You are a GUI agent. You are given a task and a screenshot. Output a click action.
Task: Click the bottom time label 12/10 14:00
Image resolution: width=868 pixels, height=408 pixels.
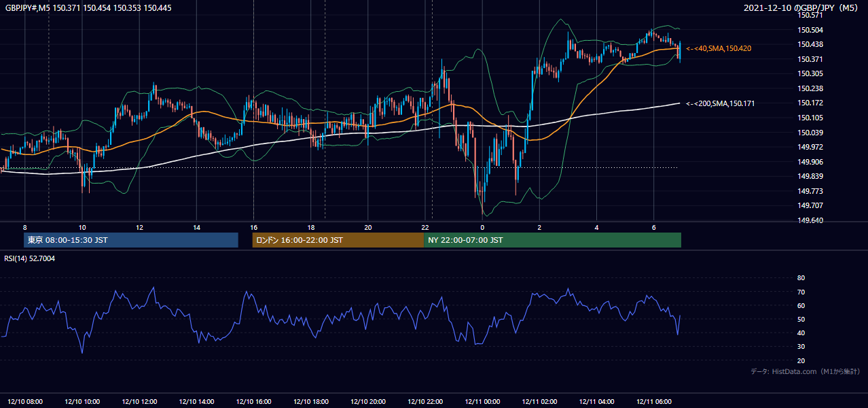point(196,402)
